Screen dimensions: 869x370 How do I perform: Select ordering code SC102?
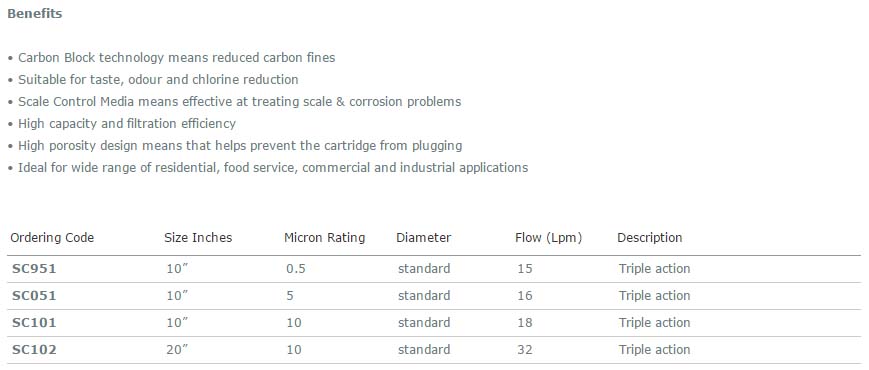tap(34, 350)
